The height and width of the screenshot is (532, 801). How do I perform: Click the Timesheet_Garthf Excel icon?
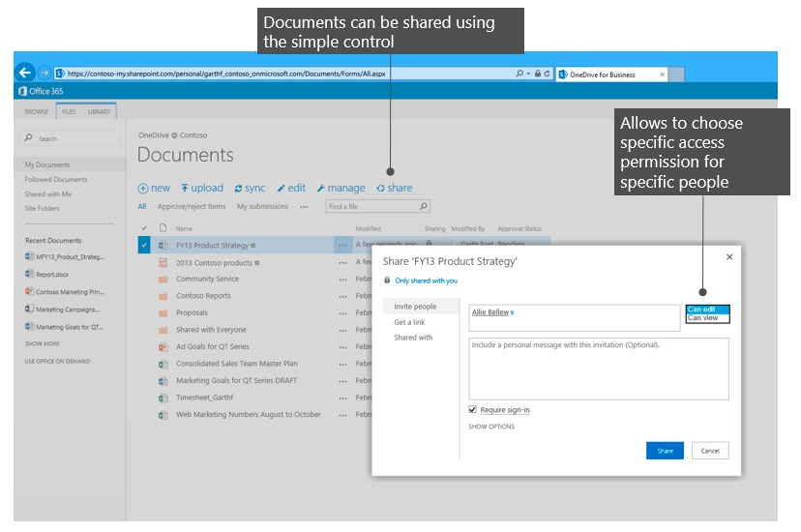tap(163, 398)
